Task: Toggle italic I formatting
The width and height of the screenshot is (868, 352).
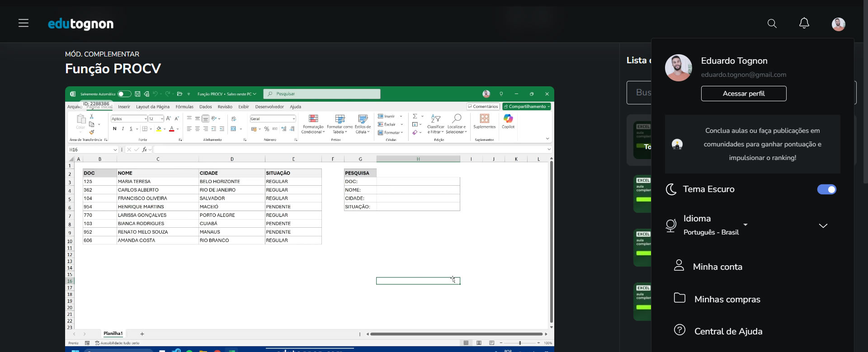Action: pos(123,129)
